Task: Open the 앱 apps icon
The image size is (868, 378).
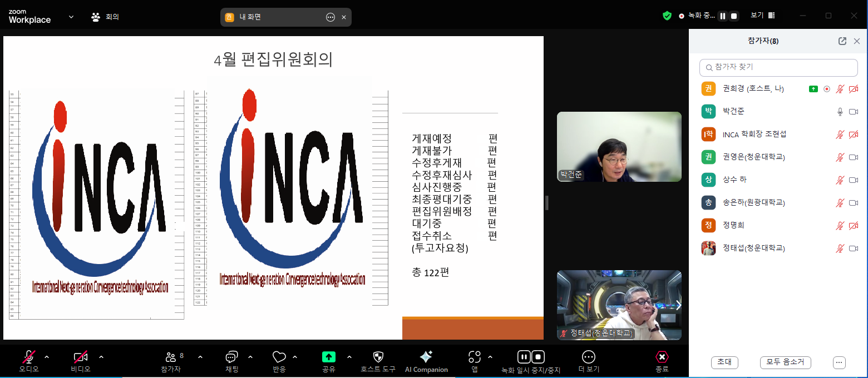Action: click(474, 357)
